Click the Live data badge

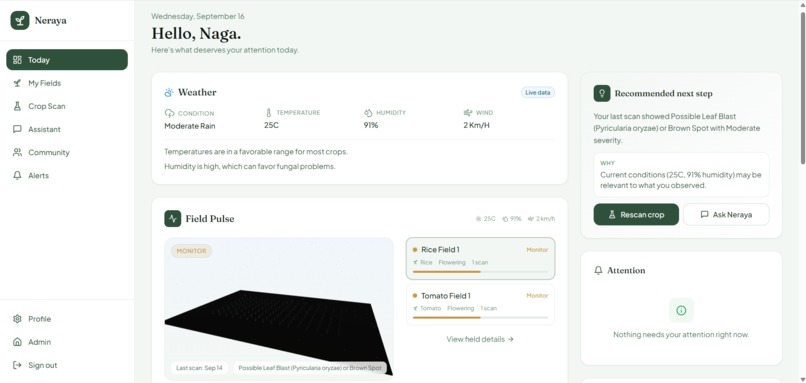tap(538, 93)
